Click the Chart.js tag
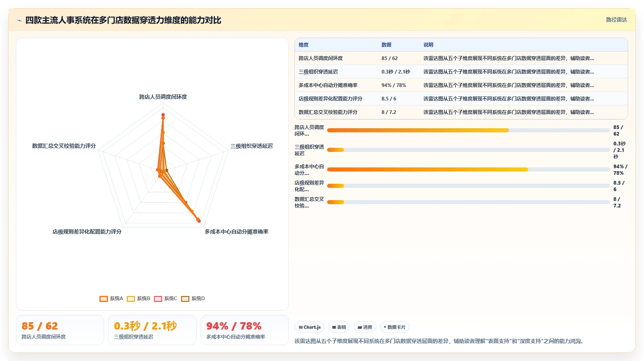This screenshot has height=361, width=644. (x=310, y=327)
